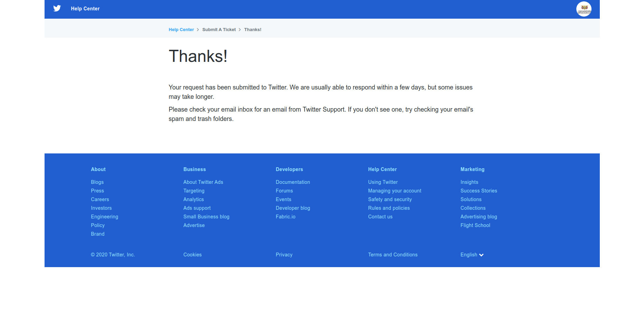Click the Help Center footer heading
Screen dimensions: 644x311
pos(382,169)
